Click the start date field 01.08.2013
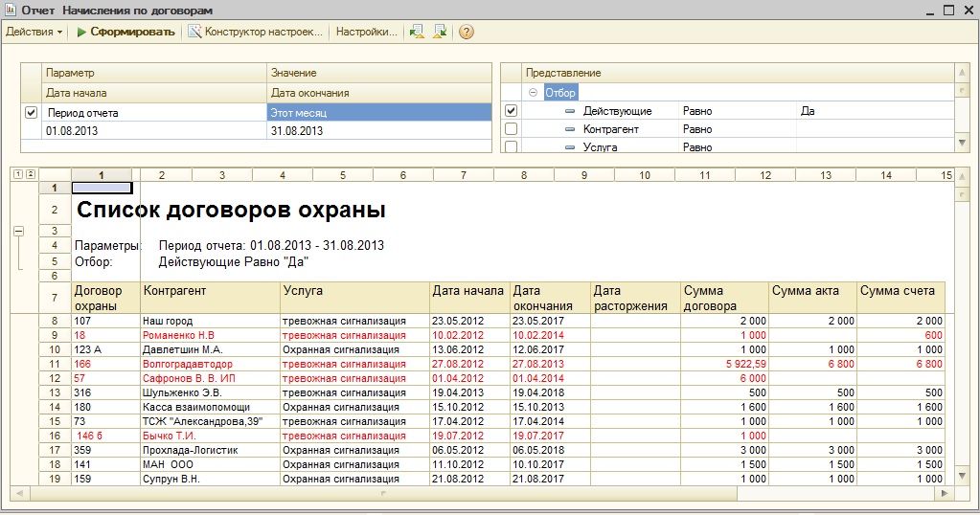 coord(153,131)
